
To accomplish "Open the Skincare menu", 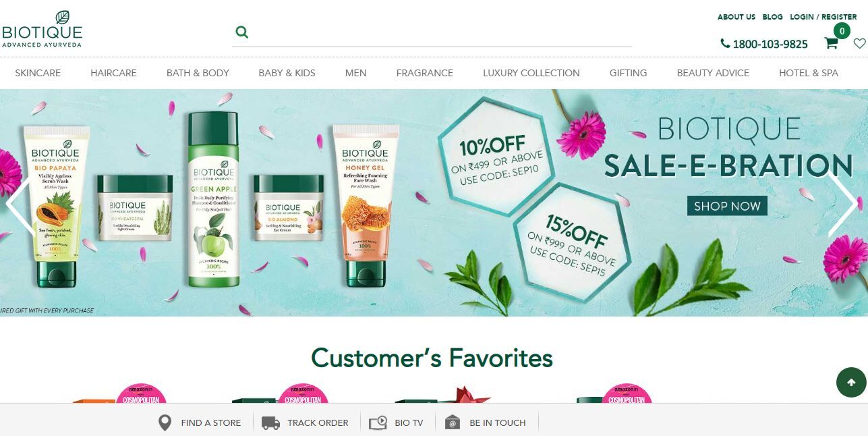I will point(38,73).
